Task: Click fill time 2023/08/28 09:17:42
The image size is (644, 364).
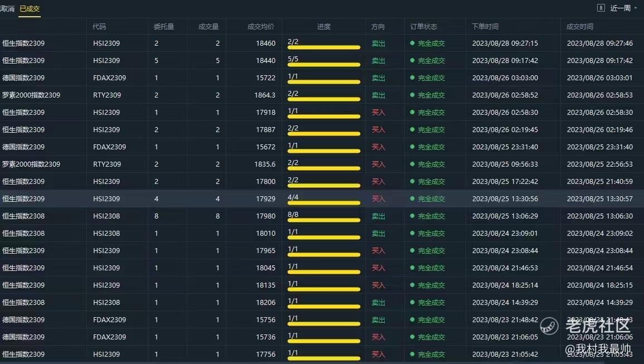Action: [599, 60]
